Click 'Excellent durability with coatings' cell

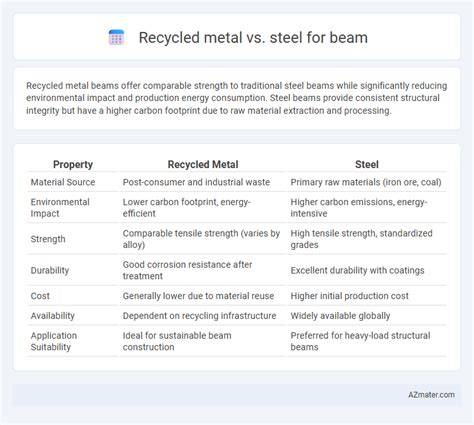357,270
